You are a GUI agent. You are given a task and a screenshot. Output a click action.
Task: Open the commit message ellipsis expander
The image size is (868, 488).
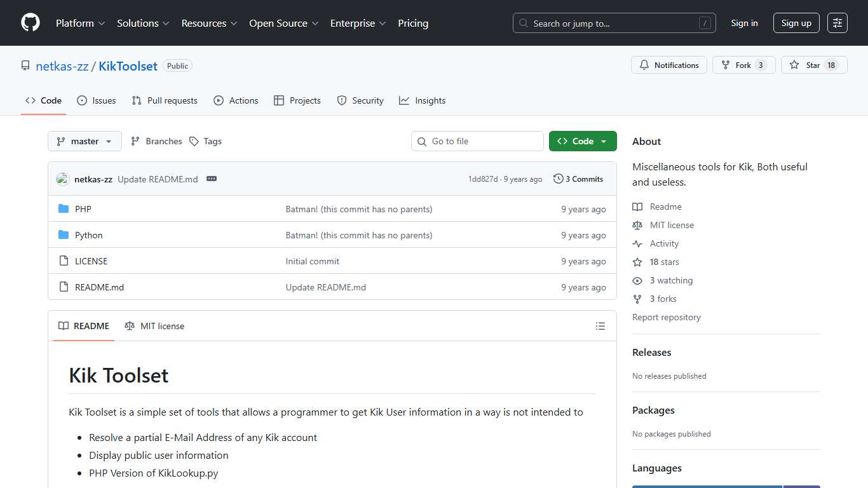[211, 179]
